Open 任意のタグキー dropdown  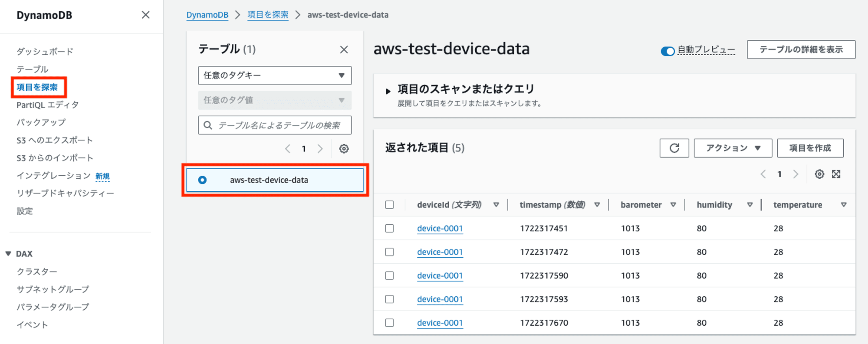275,75
